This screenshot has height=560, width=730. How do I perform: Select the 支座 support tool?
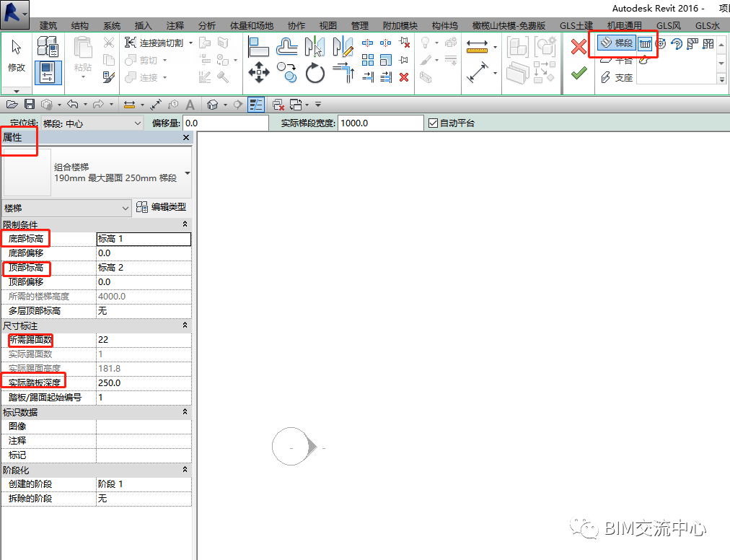coord(617,77)
